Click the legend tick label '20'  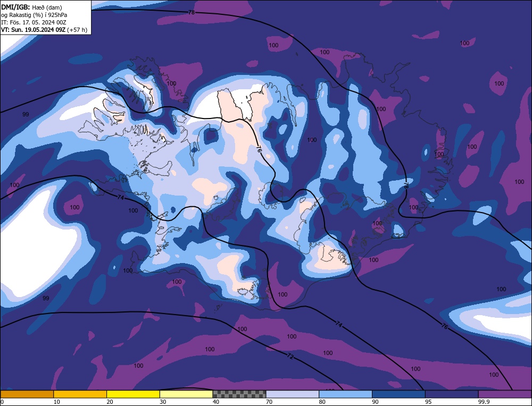(x=110, y=402)
